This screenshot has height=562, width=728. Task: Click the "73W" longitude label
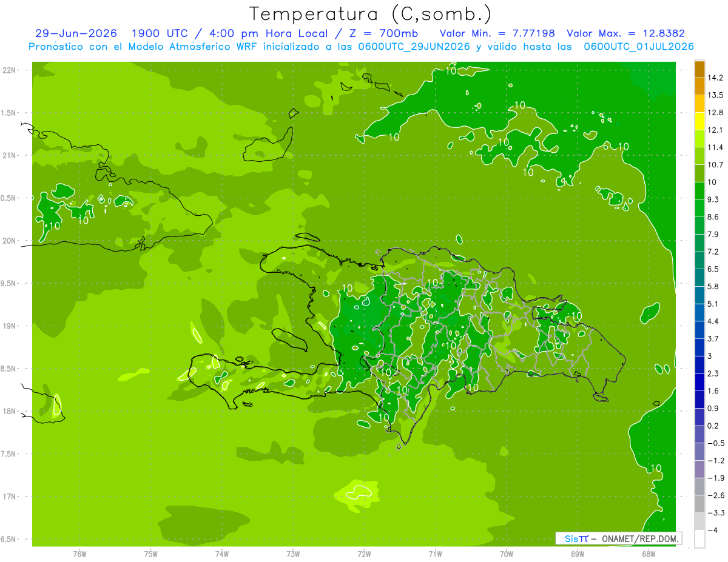293,554
